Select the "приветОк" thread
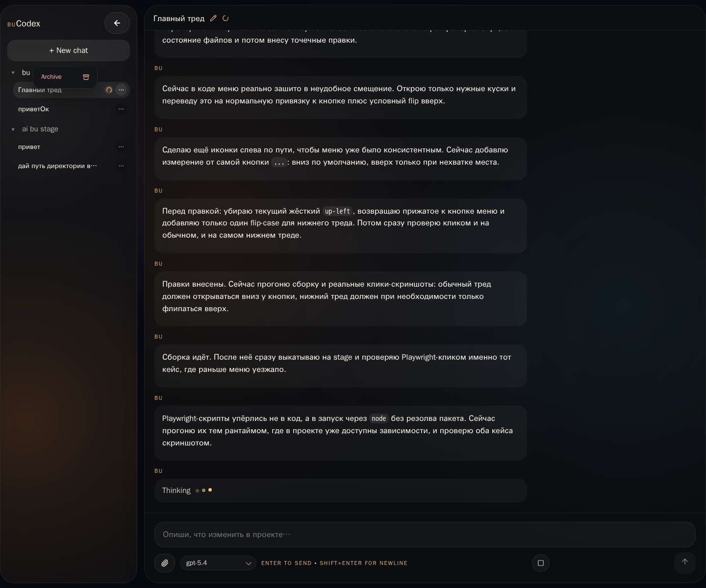 [34, 109]
